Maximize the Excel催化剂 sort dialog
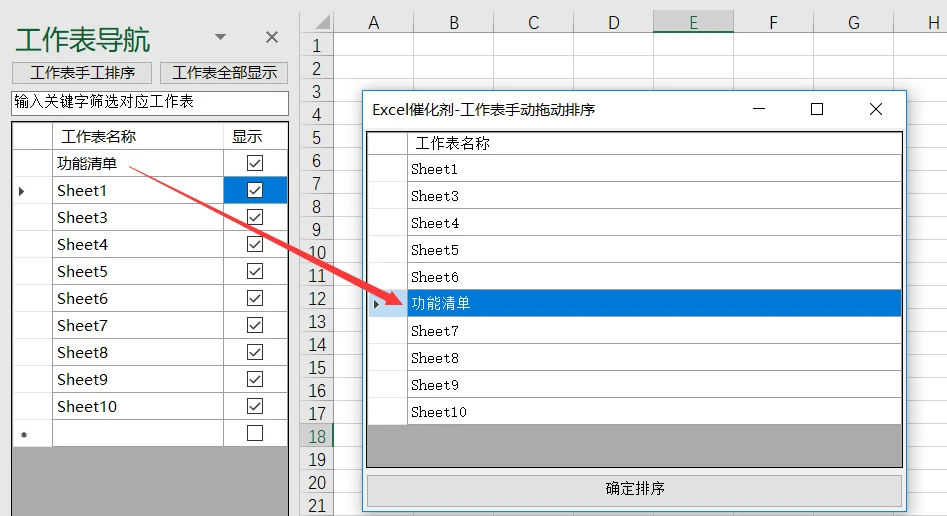 pyautogui.click(x=817, y=109)
